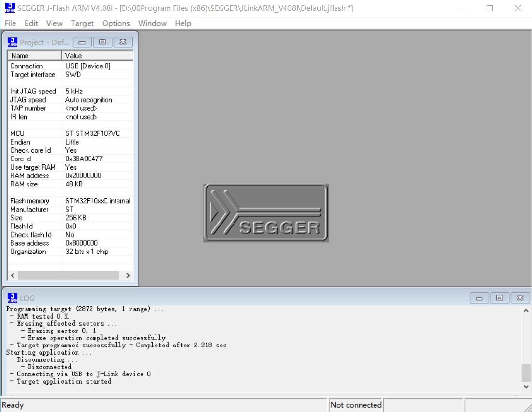
Task: Maximize the J-Flash main window
Action: (x=490, y=8)
